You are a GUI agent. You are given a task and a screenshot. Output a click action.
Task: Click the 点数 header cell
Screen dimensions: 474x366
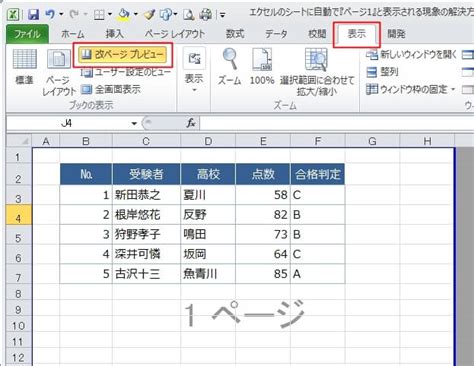[x=263, y=174]
